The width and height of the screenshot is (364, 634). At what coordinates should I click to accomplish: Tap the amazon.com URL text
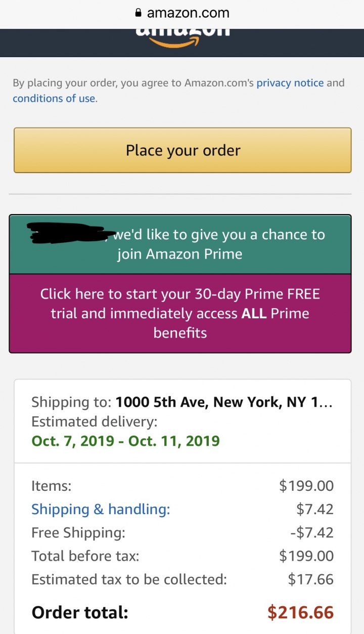tap(188, 13)
